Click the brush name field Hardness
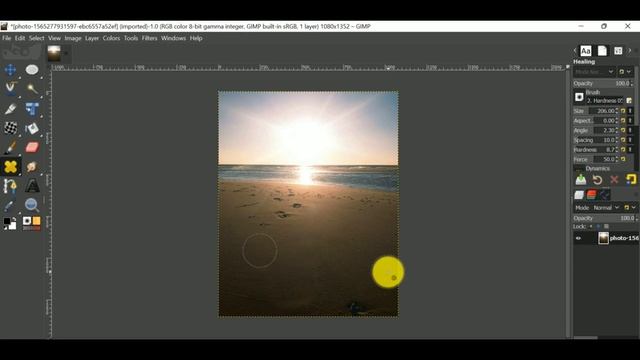The height and width of the screenshot is (360, 640). coord(605,100)
